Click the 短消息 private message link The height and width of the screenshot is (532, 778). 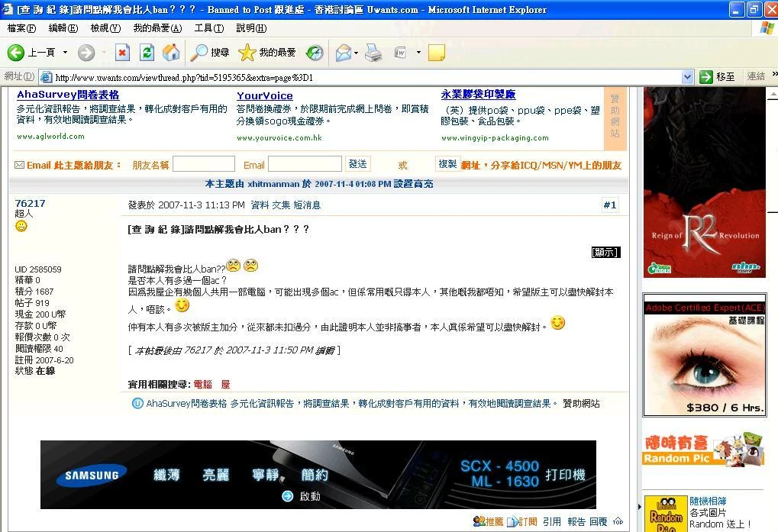[307, 205]
